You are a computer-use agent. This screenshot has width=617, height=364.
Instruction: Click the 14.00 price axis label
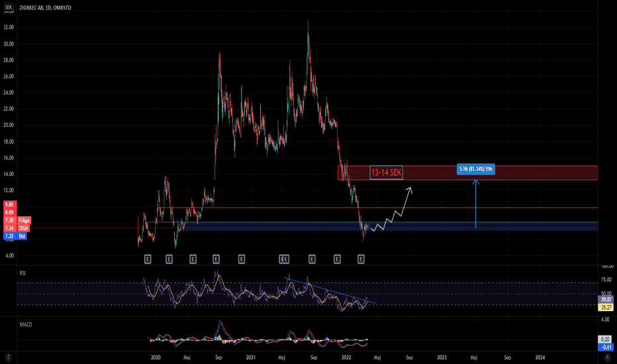pos(9,174)
